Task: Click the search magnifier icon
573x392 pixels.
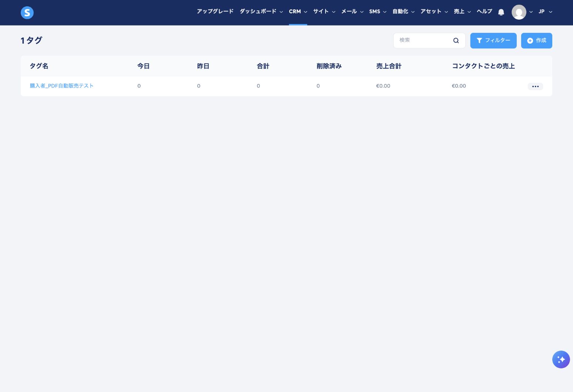Action: 456,41
